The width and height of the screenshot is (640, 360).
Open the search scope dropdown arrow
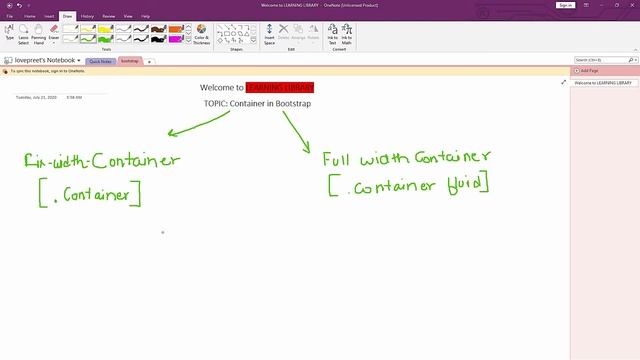(x=636, y=60)
